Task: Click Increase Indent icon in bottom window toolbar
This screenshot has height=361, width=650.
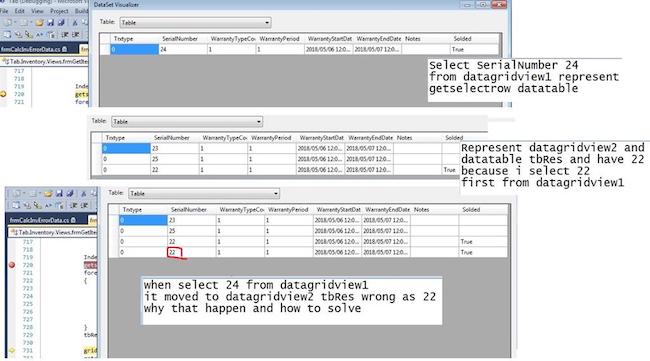Action: click(85, 206)
